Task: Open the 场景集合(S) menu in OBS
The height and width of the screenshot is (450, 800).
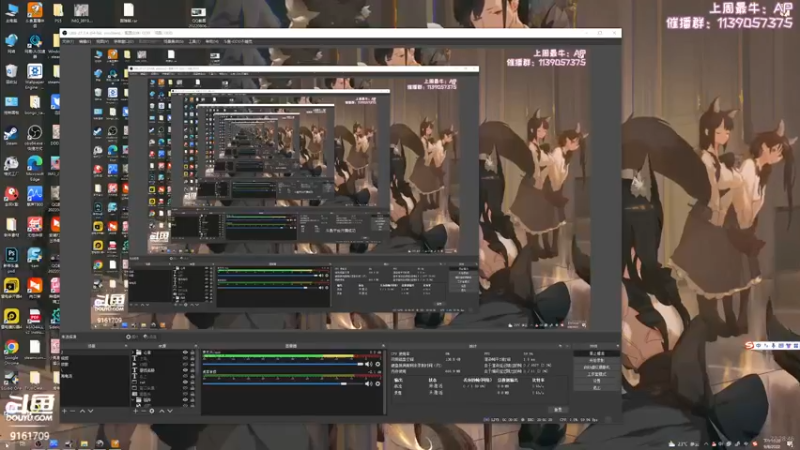Action: (x=173, y=41)
